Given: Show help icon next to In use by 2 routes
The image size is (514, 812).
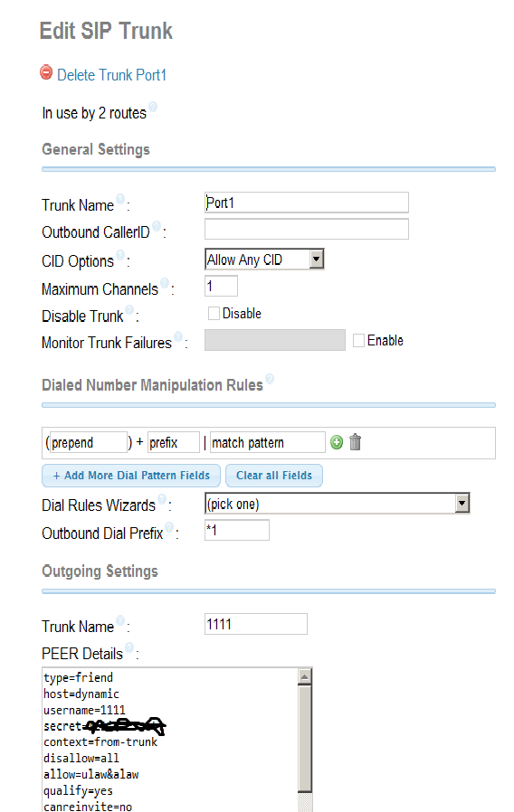Looking at the screenshot, I should point(153,107).
